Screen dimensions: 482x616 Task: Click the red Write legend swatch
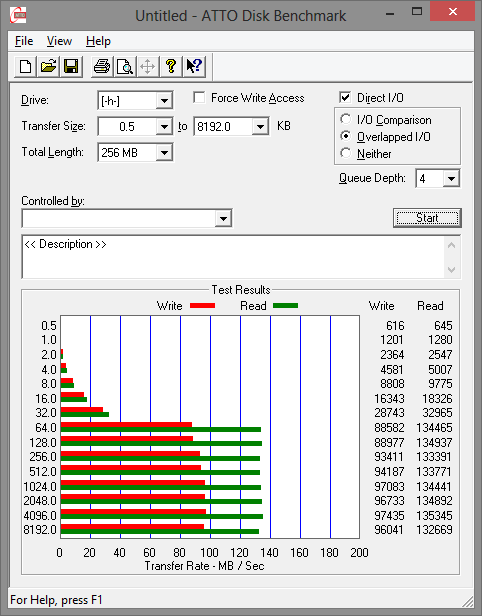click(x=202, y=306)
